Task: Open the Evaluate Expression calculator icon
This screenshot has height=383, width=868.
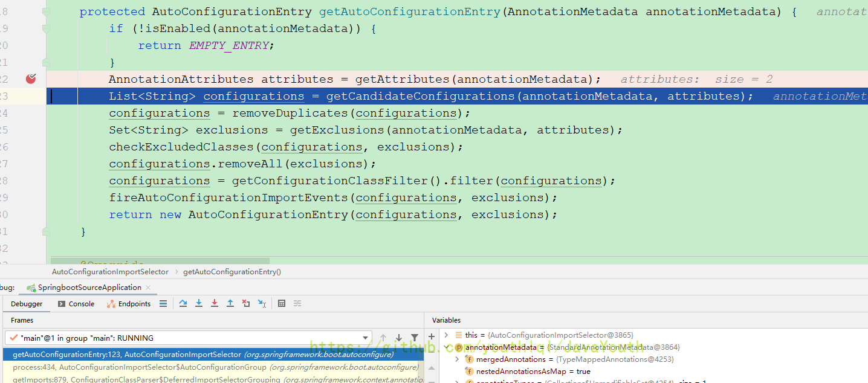Action: [282, 303]
